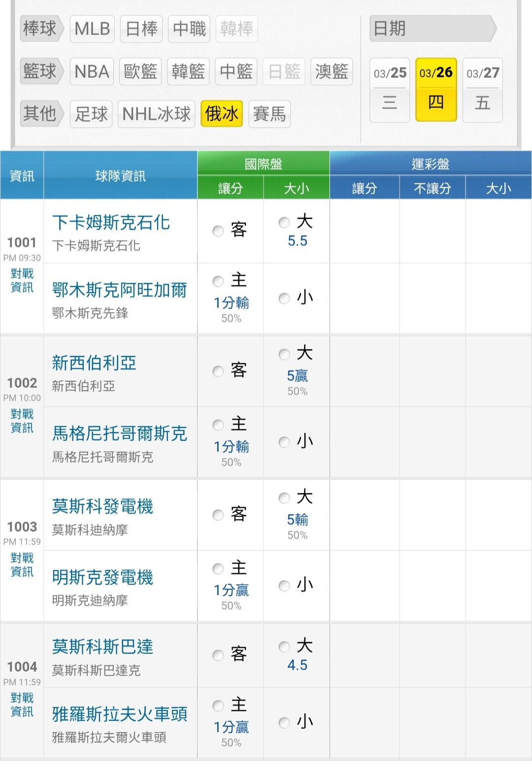This screenshot has width=532, height=781.
Task: Choose 主 option for game 1002
Action: [218, 425]
